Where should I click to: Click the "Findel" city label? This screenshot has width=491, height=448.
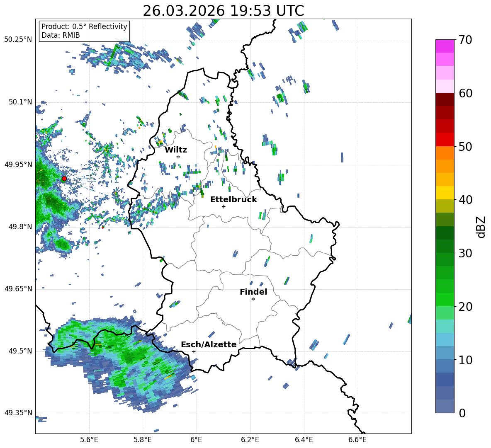tap(253, 292)
